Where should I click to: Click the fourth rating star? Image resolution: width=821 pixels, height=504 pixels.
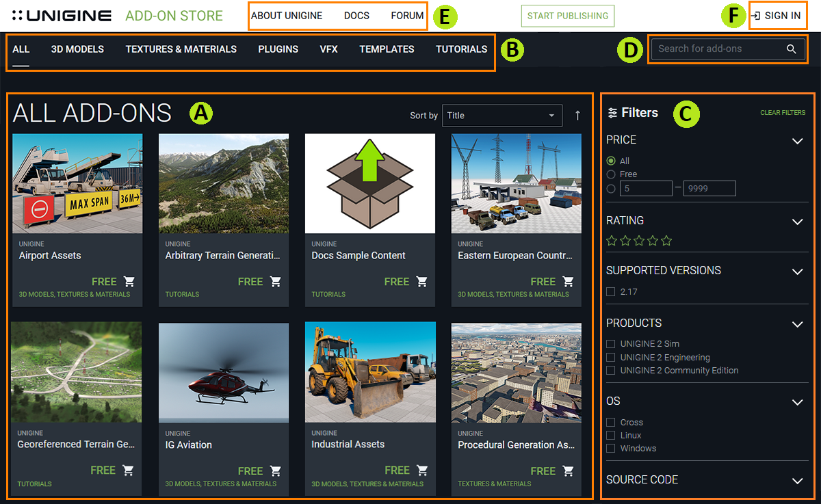(653, 241)
